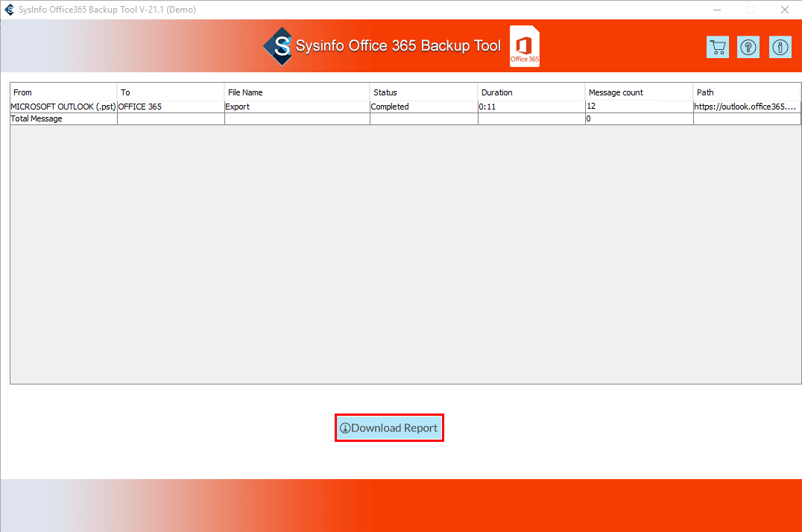Screen dimensions: 802x532
Task: Click the shopping cart purchase icon
Action: (x=718, y=47)
